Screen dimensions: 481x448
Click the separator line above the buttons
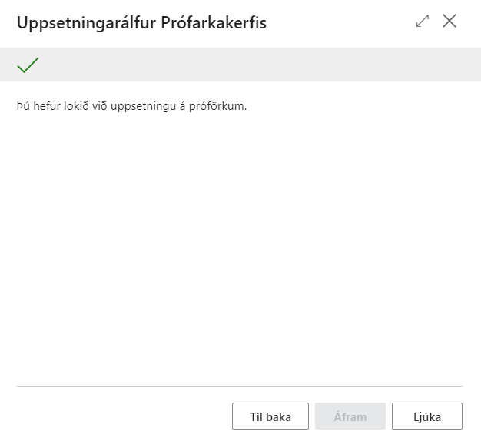coord(240,386)
